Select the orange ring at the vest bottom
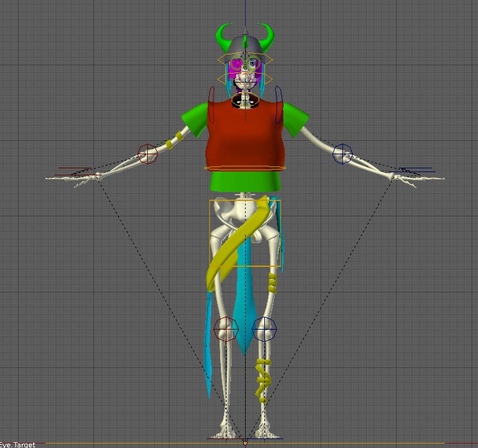Image resolution: width=478 pixels, height=448 pixels. click(245, 168)
